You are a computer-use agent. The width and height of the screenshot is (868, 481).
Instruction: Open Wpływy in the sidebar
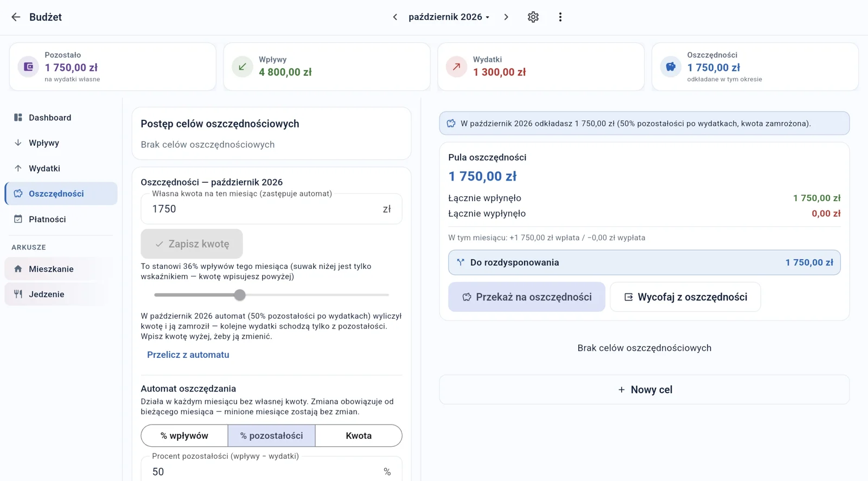coord(61,143)
